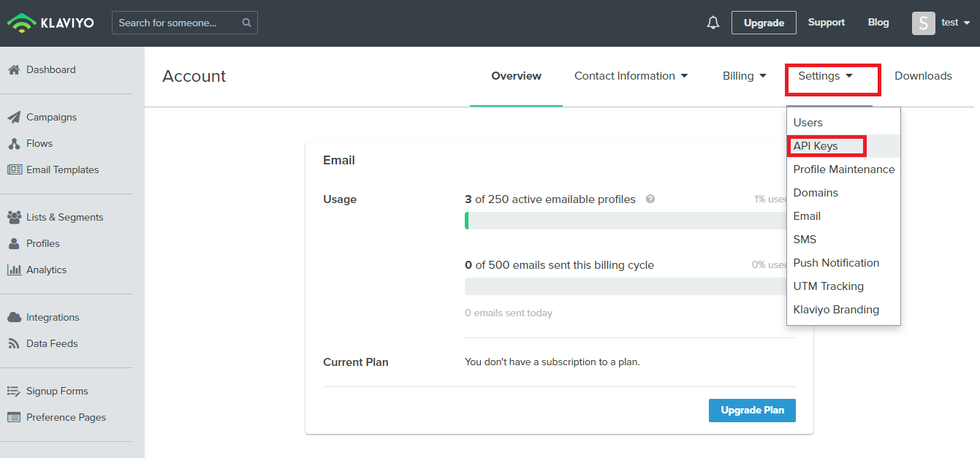Click the Signup Forms icon

coord(14,391)
